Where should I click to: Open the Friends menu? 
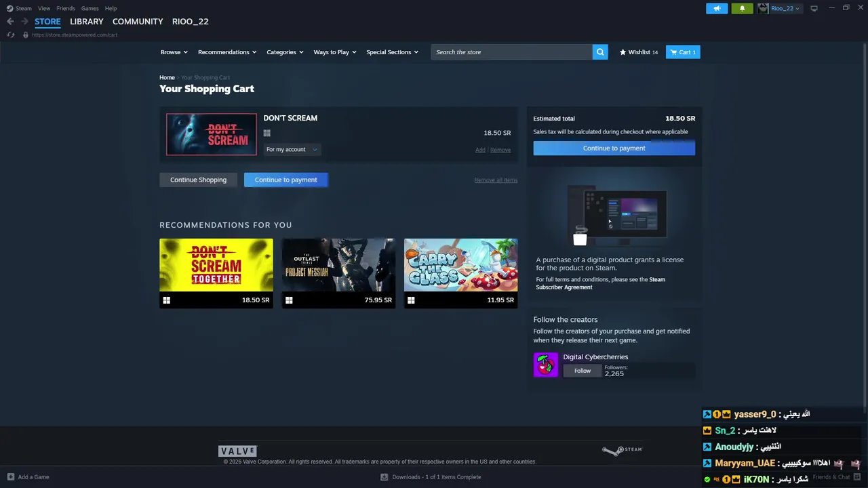click(x=66, y=8)
